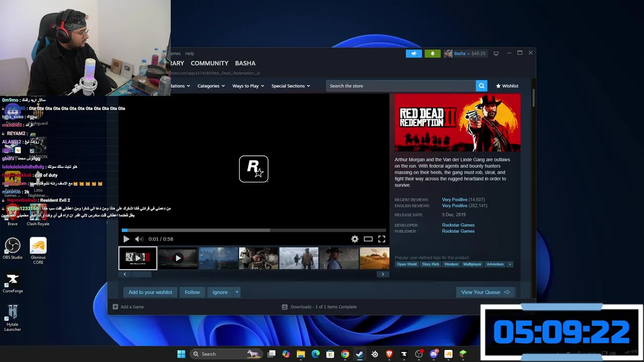Open the Help menu
This screenshot has width=644, height=362.
(189, 53)
